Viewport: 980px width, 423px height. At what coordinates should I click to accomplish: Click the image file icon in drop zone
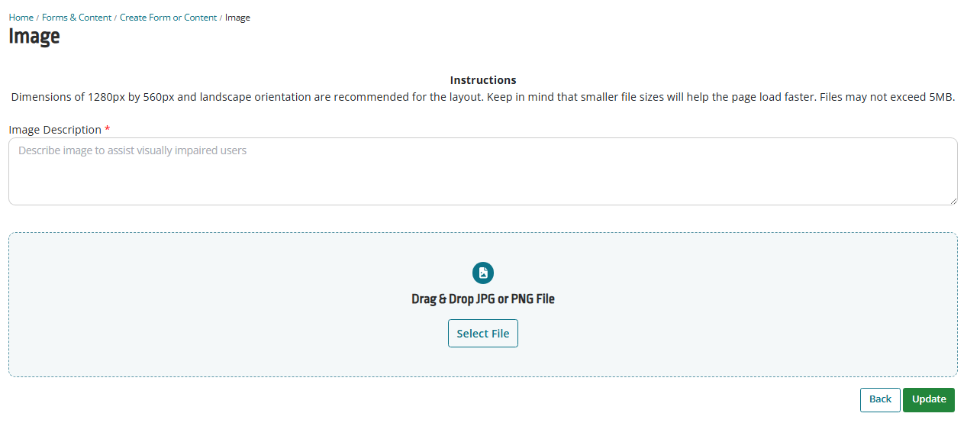(x=483, y=273)
